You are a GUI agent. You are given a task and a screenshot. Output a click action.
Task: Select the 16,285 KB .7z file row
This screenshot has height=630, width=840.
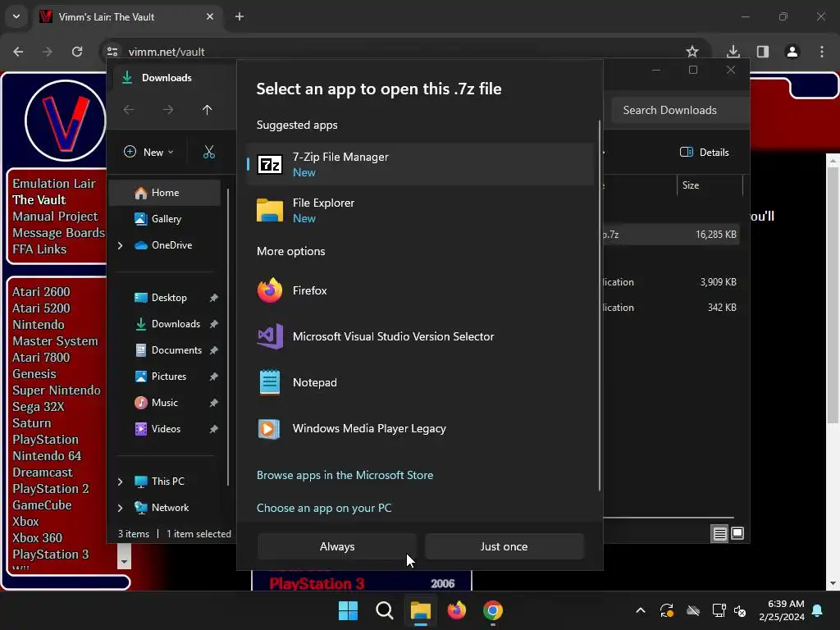[672, 235]
